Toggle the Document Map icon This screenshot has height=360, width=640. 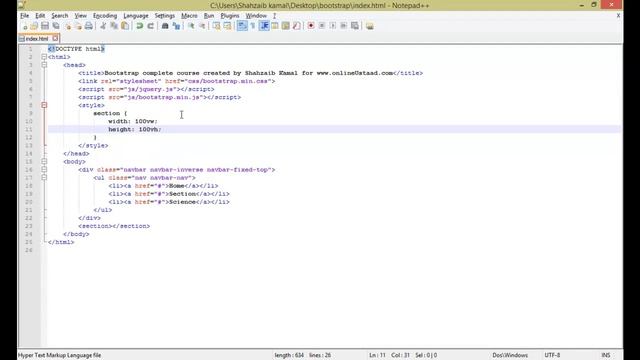tap(286, 26)
